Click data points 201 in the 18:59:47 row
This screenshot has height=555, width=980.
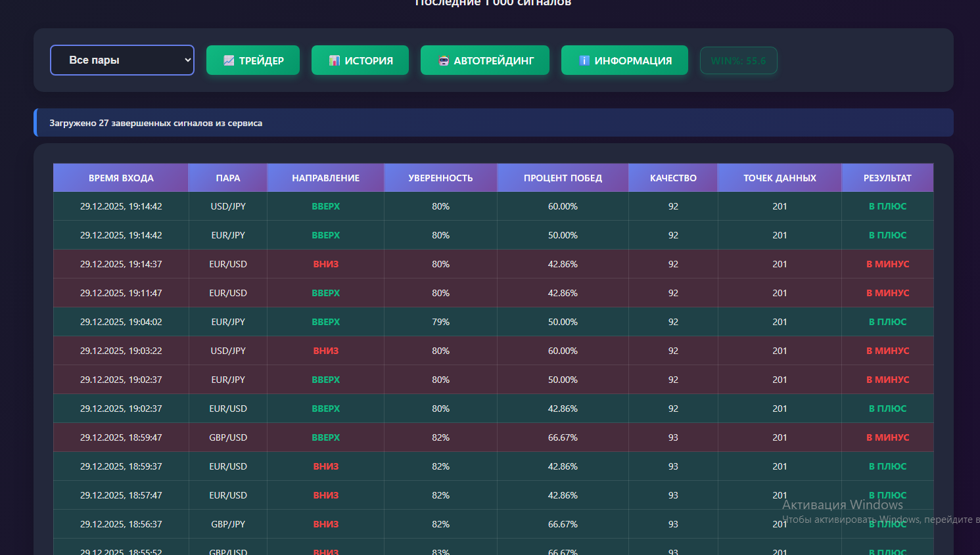click(x=780, y=437)
